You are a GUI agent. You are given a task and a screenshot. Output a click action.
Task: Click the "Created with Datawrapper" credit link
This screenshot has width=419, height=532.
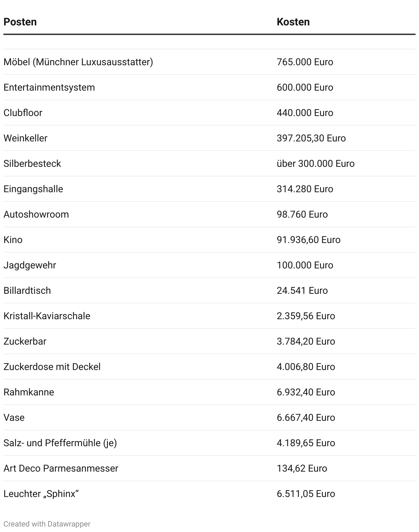pos(47,524)
